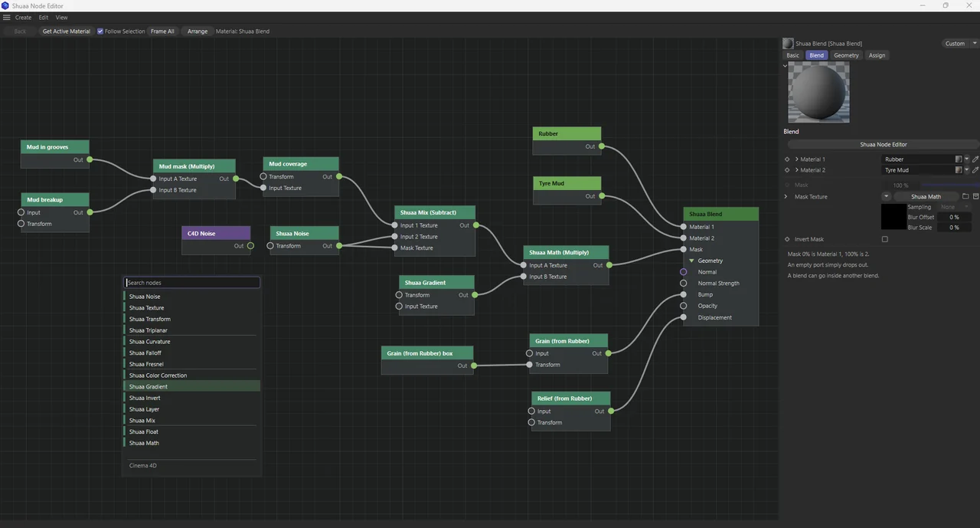Screen dimensions: 980x528
Task: Collapse the material preview with the chevron
Action: (x=785, y=65)
